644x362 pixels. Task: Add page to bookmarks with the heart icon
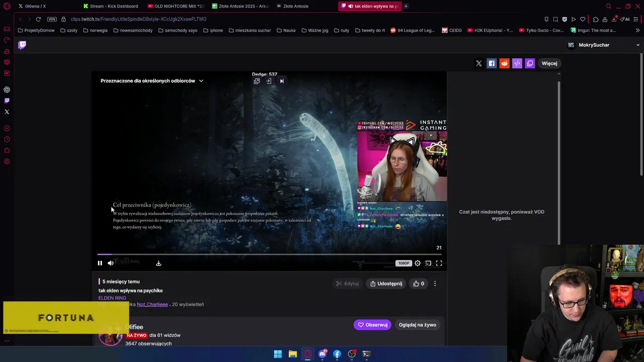[583, 19]
